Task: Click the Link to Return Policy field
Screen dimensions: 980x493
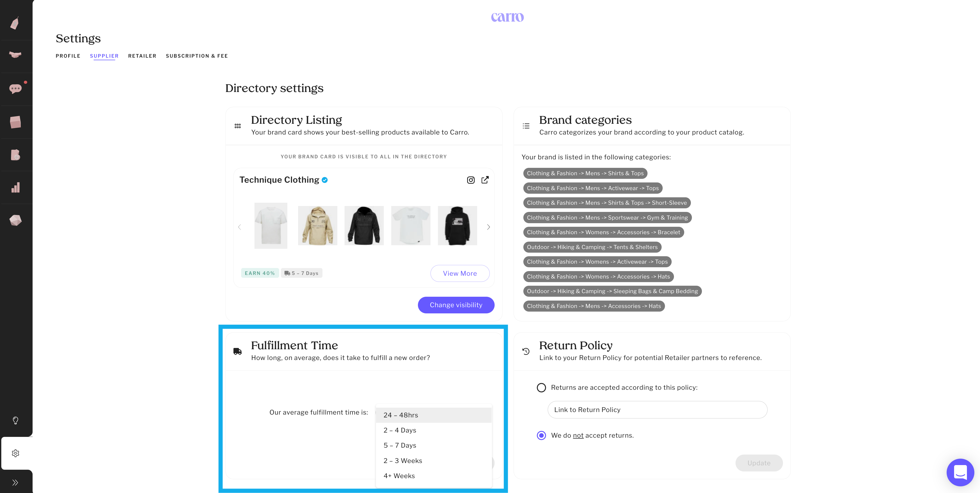Action: click(657, 410)
